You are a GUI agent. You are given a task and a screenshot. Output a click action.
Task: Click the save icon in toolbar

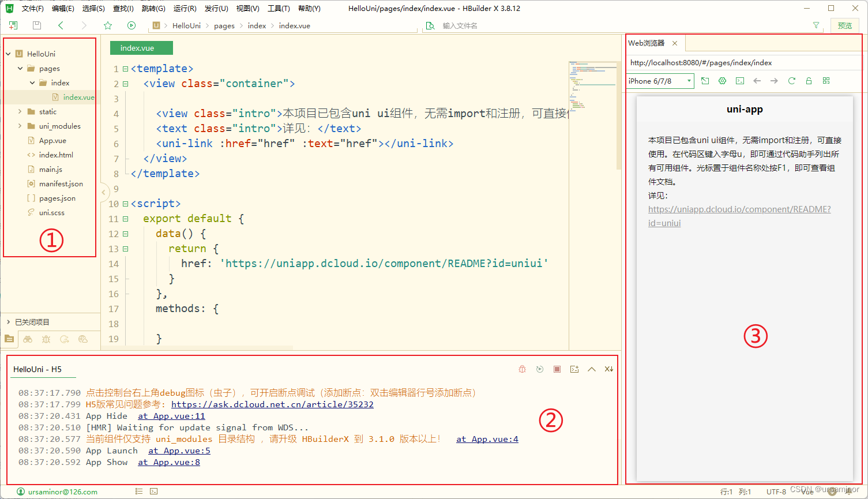click(37, 25)
